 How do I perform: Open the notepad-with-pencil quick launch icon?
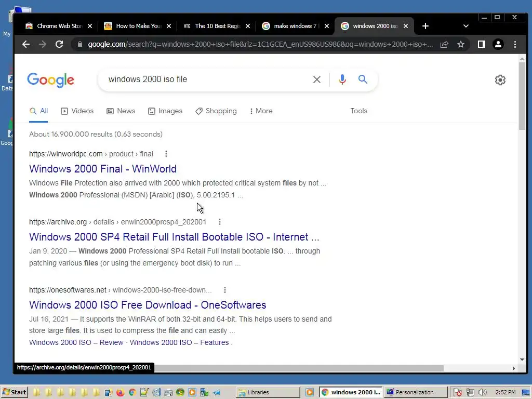[144, 393]
